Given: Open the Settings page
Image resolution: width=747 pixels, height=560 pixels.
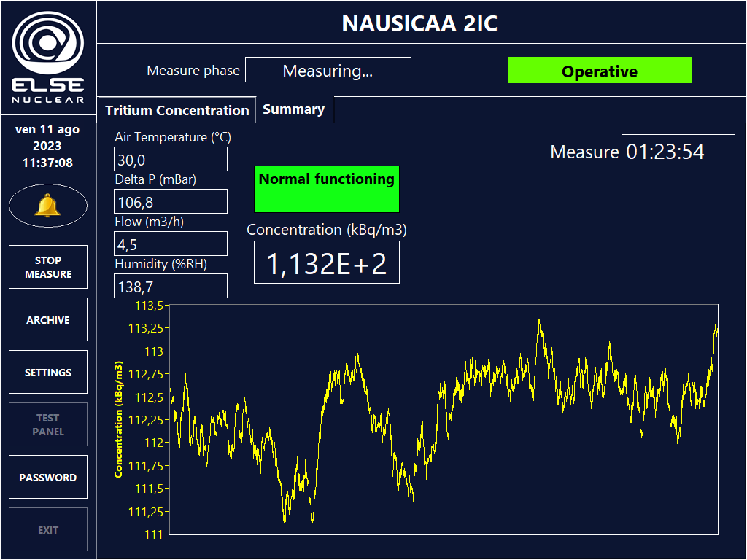Looking at the screenshot, I should tap(48, 372).
